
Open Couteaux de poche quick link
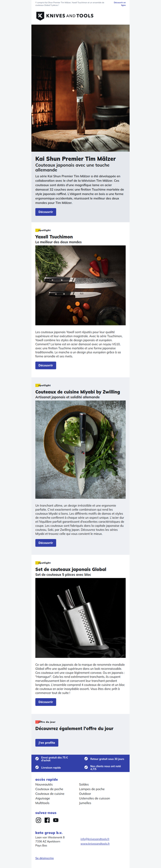click(x=49, y=789)
